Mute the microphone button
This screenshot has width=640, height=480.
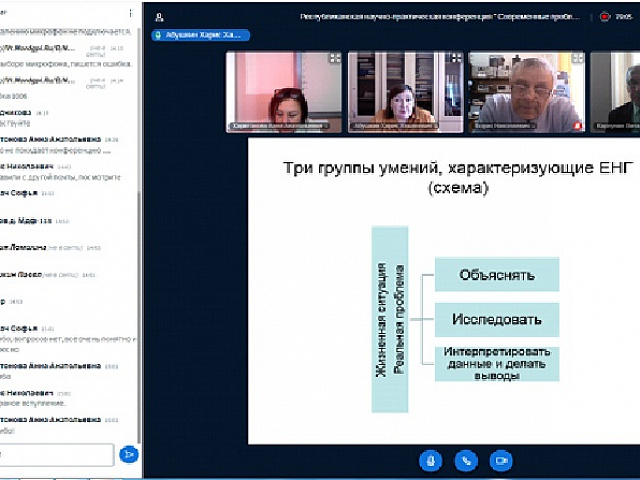pos(431,460)
